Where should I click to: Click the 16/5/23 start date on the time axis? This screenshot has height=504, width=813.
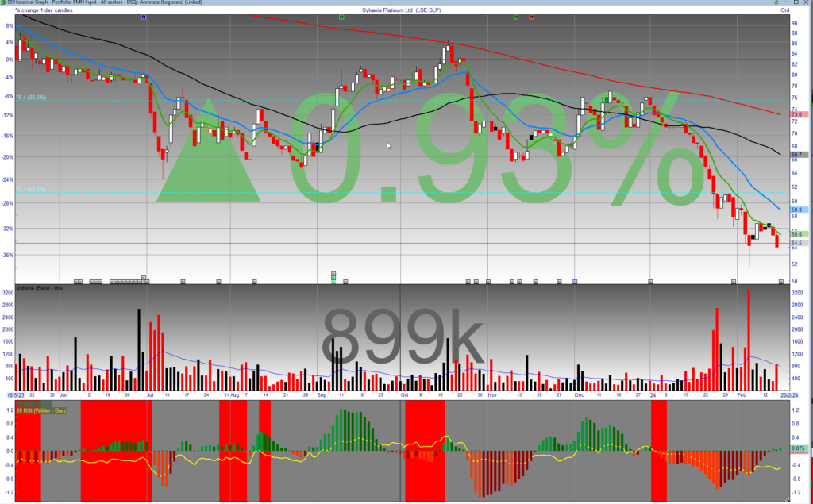tap(14, 394)
